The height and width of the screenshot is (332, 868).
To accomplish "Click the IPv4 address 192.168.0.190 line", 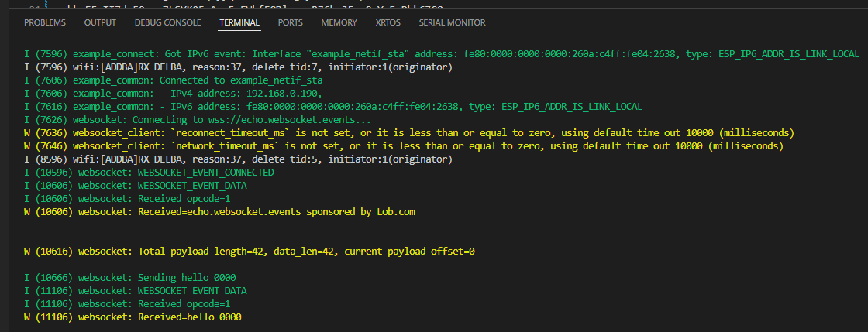I will click(x=174, y=94).
